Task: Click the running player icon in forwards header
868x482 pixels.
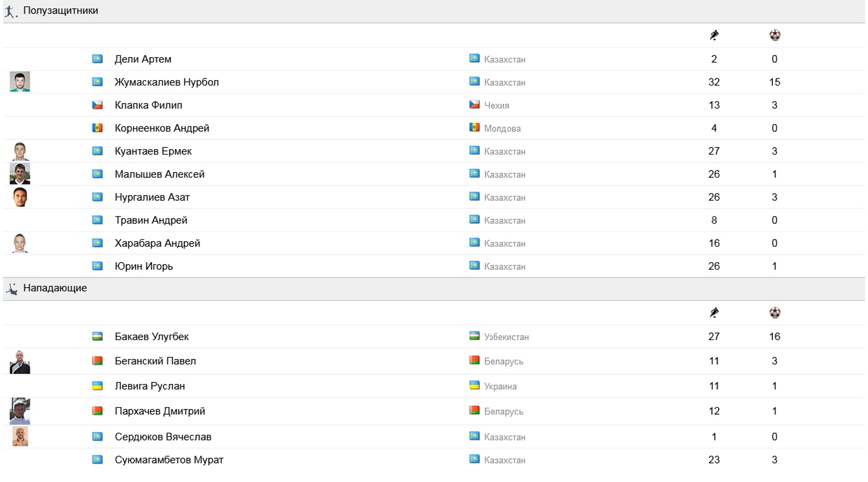Action: tap(714, 313)
